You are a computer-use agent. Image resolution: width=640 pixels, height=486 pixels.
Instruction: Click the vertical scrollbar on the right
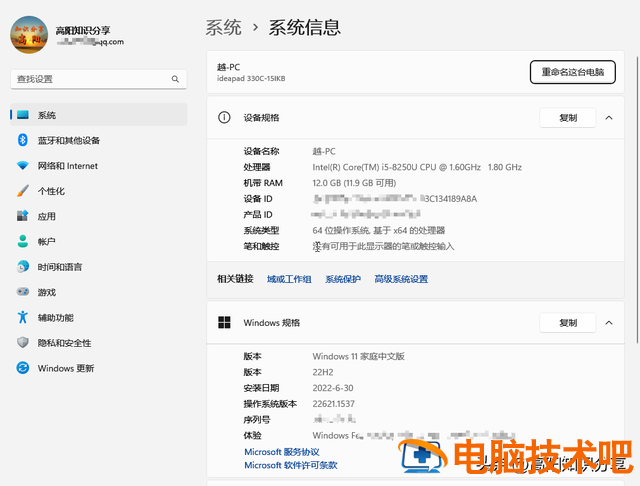coord(637,200)
